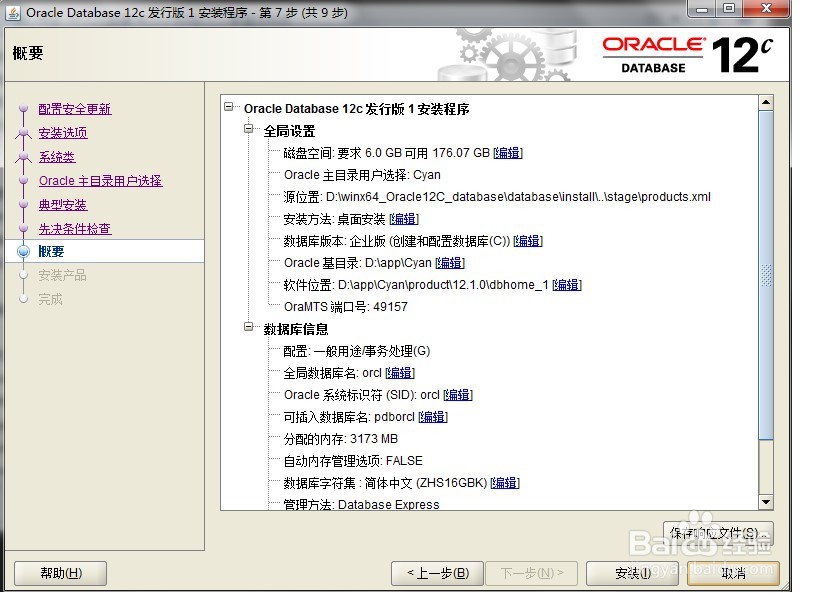Cancel the installer with 取消
The width and height of the screenshot is (819, 597).
click(x=733, y=573)
